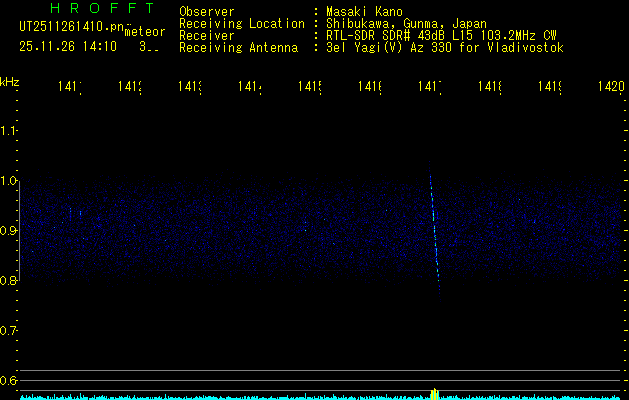Image resolution: width=629 pixels, height=400 pixels.
Task: Click the Receiving Antenna field label
Action: (x=238, y=48)
